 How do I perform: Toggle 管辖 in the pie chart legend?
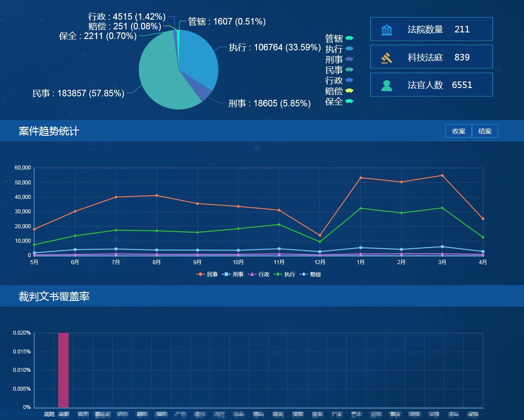339,39
